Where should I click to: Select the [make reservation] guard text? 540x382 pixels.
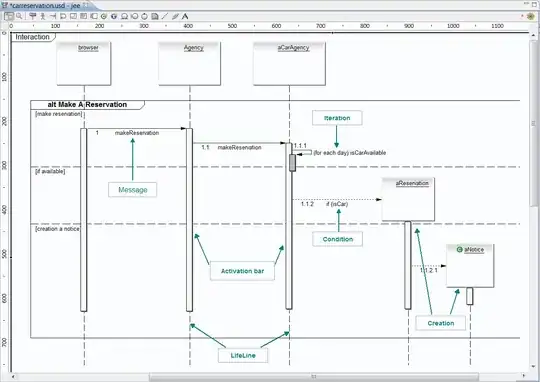59,114
